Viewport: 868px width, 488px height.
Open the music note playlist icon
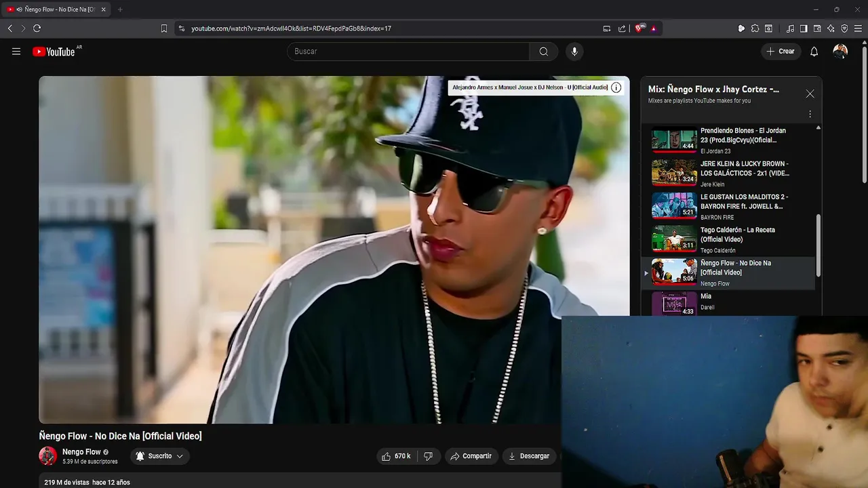(790, 28)
